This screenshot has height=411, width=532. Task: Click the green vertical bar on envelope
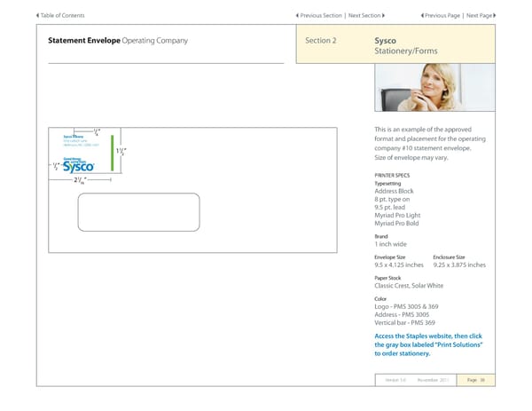pos(112,149)
